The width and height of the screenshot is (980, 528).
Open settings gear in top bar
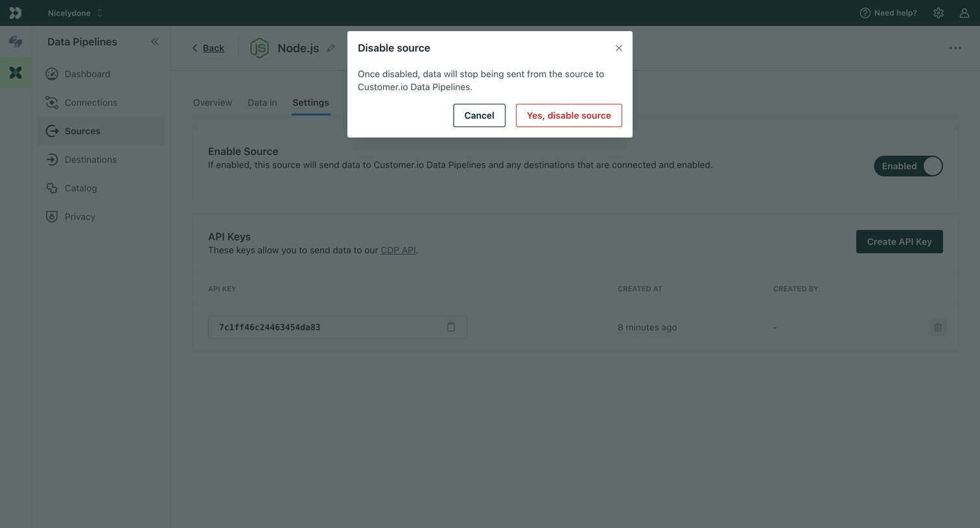[x=939, y=13]
